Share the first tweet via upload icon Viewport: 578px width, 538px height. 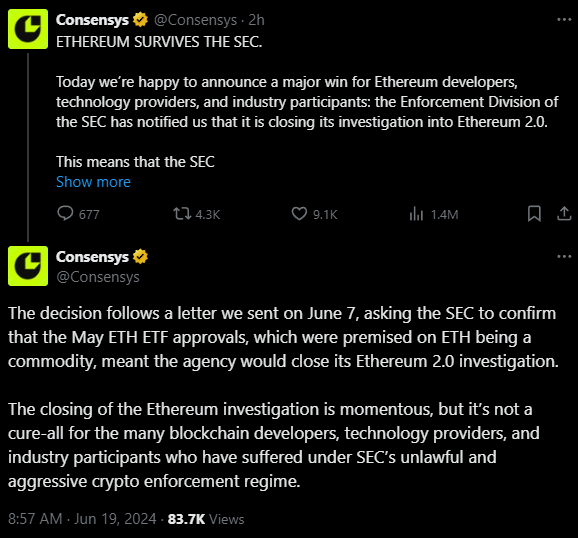pos(564,214)
